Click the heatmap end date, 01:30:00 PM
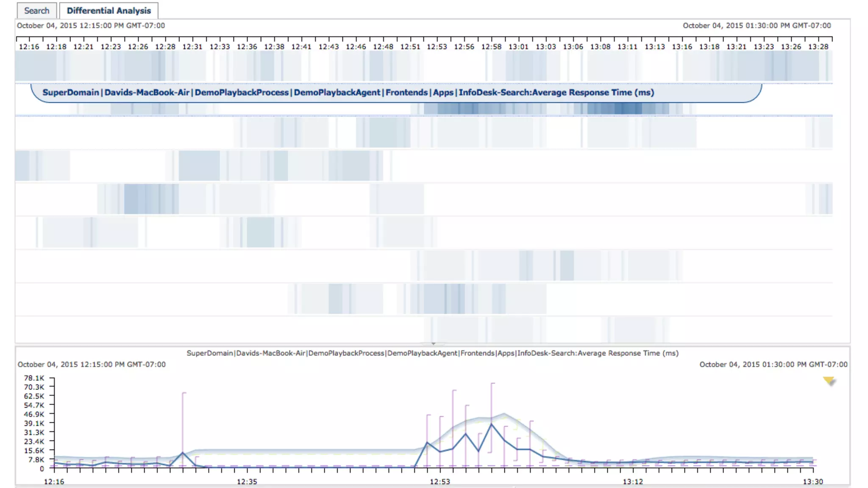The image size is (868, 488). tap(757, 25)
